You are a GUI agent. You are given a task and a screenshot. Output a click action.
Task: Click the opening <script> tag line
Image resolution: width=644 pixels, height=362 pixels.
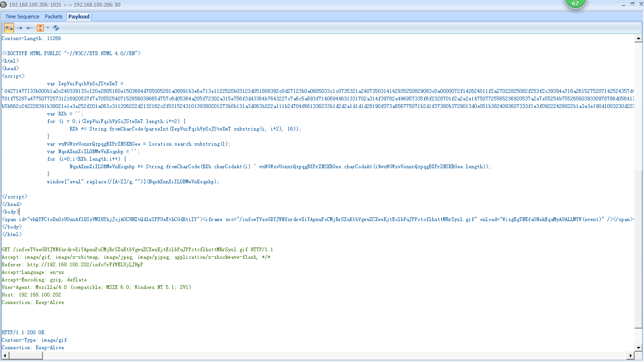pos(13,76)
